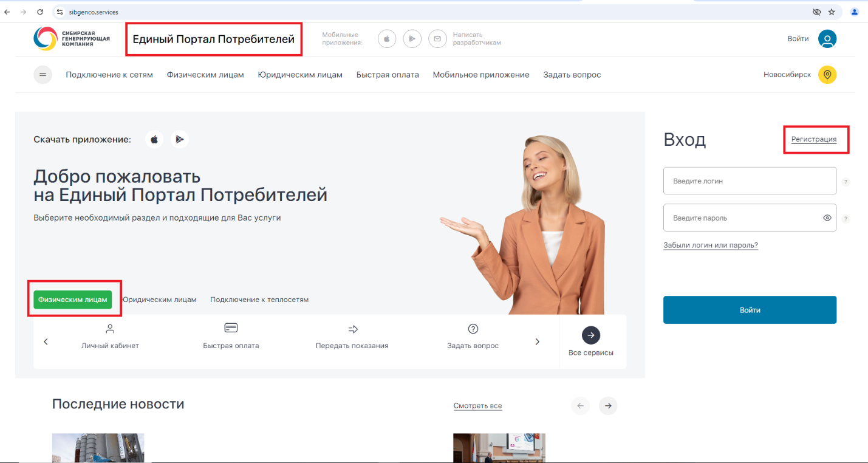
Task: Click the Введите логин input field
Action: [x=750, y=181]
